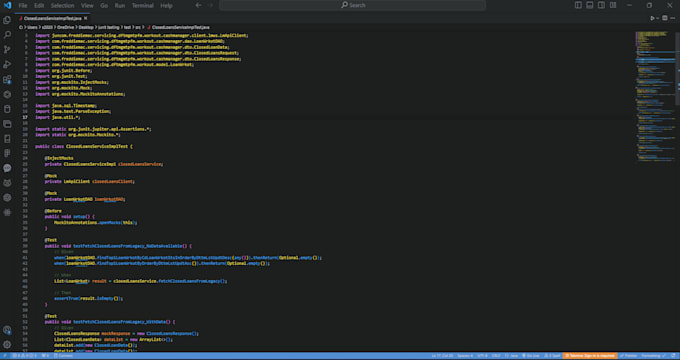Expand the Desktop breadcrumb segment
Screen dimensions: 680x360
coord(86,27)
